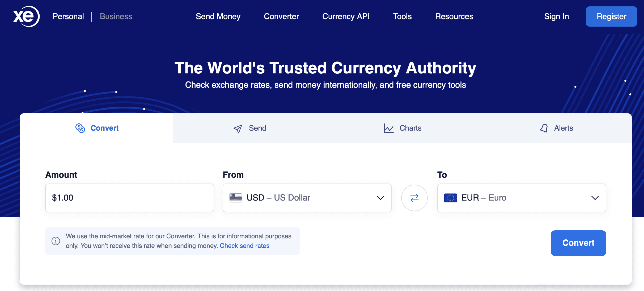The height and width of the screenshot is (291, 644).
Task: Open the Tools navigation menu
Action: [402, 16]
